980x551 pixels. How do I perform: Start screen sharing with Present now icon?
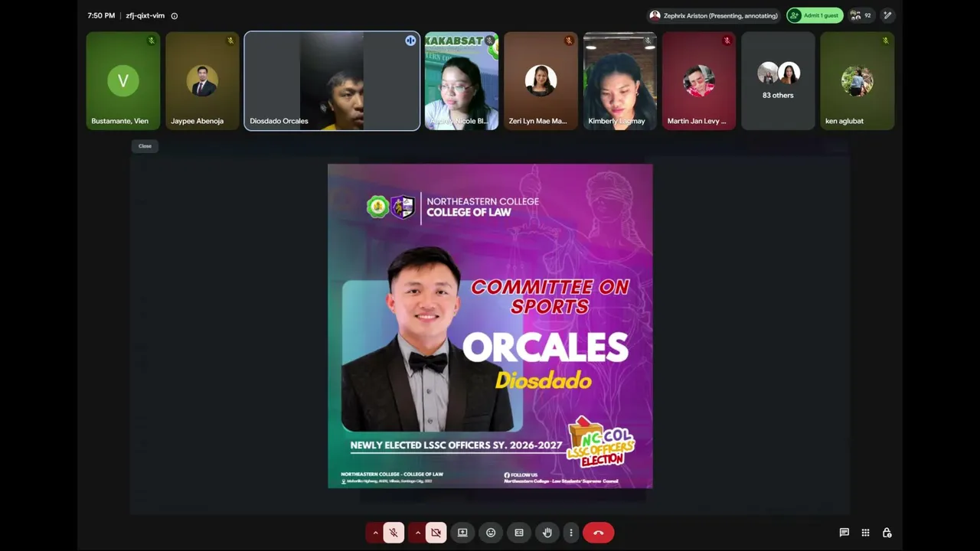pos(462,533)
